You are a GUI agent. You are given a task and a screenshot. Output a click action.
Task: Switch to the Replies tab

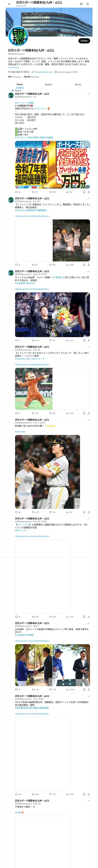[49, 85]
